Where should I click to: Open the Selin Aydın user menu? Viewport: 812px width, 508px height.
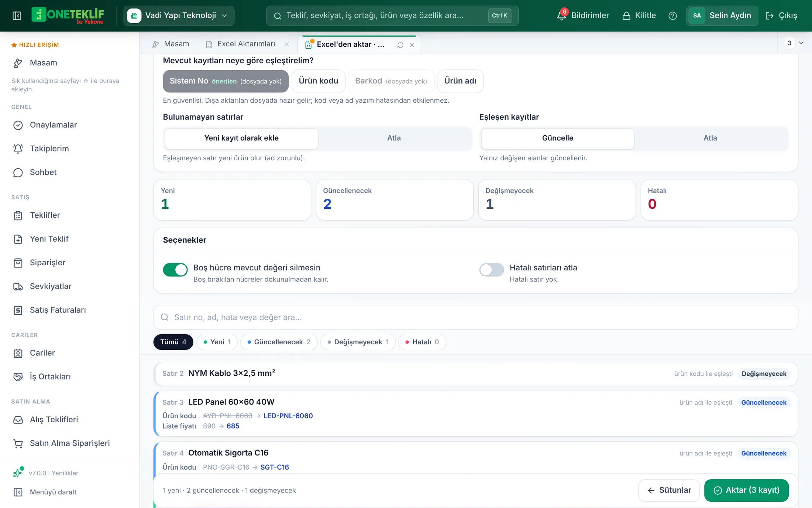722,16
